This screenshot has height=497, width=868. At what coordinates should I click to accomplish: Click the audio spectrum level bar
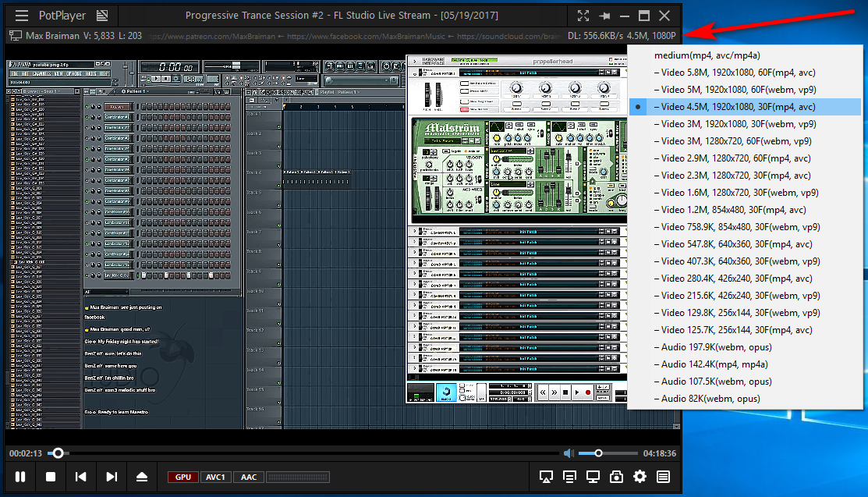298,477
